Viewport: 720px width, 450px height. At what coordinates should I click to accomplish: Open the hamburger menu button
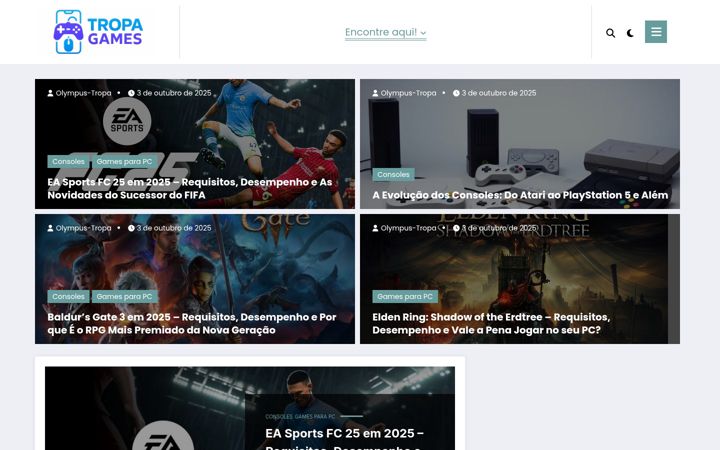point(656,32)
